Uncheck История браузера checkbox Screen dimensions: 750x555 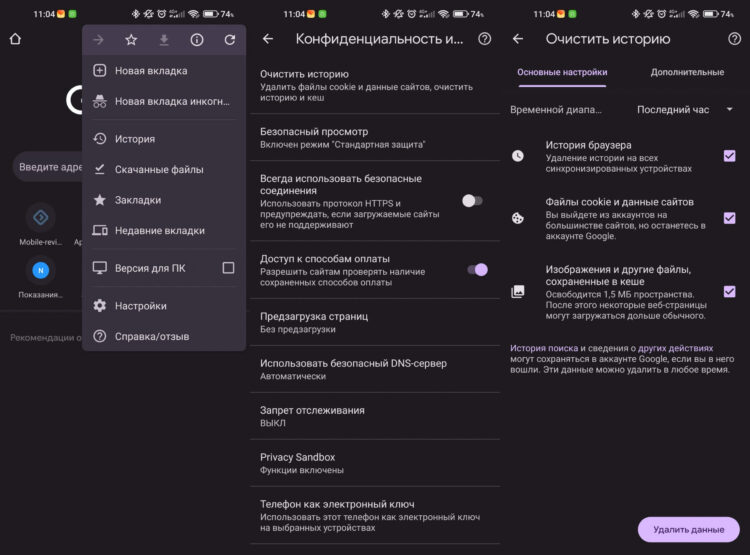pyautogui.click(x=729, y=156)
